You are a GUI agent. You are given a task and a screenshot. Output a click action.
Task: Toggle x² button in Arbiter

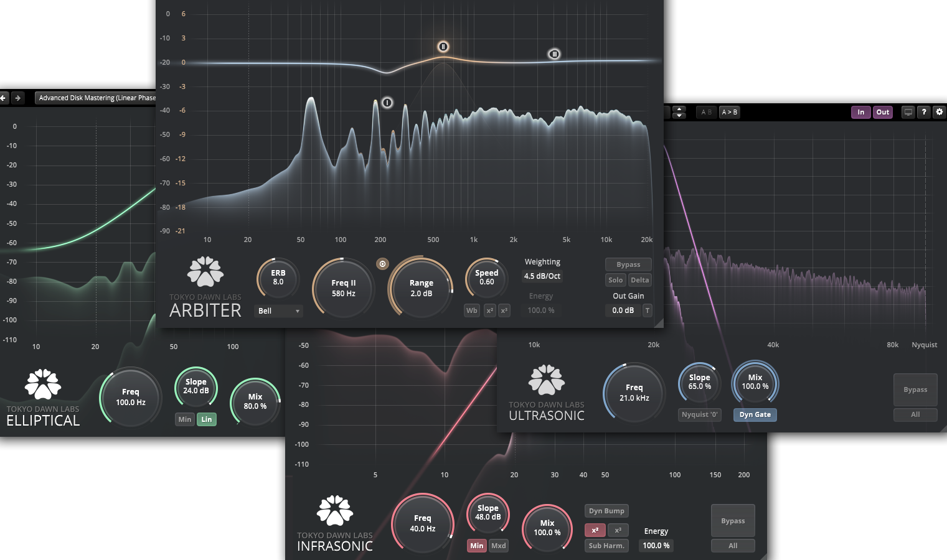tap(490, 310)
